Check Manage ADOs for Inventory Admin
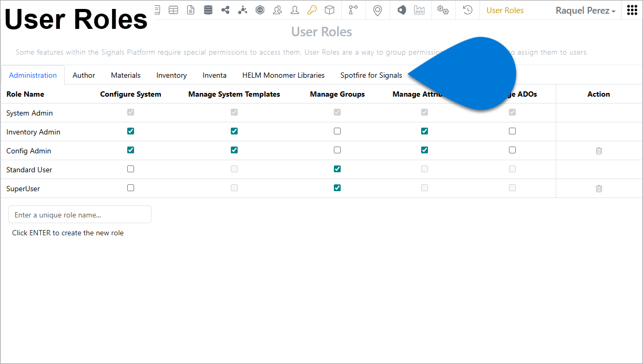Image resolution: width=643 pixels, height=364 pixels. point(513,131)
